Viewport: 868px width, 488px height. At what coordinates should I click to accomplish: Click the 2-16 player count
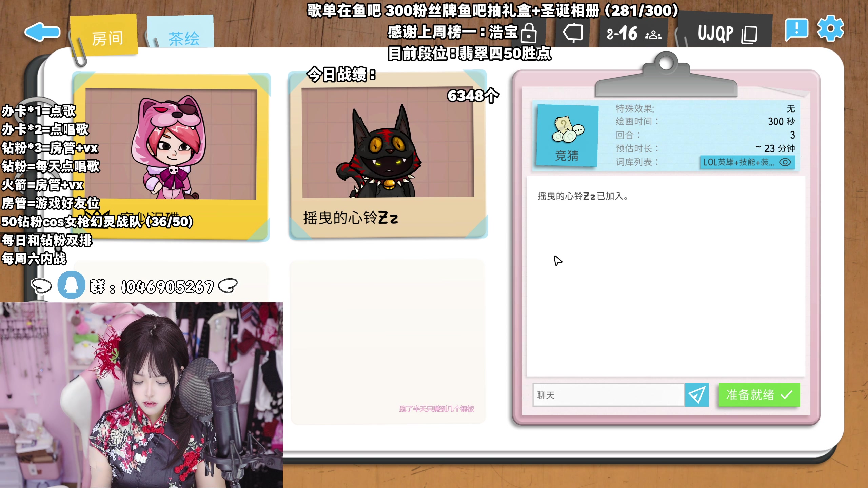[x=633, y=33]
